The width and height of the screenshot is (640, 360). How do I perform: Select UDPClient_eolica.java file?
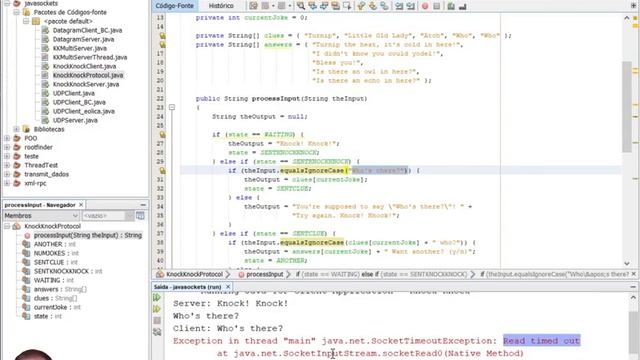click(84, 111)
